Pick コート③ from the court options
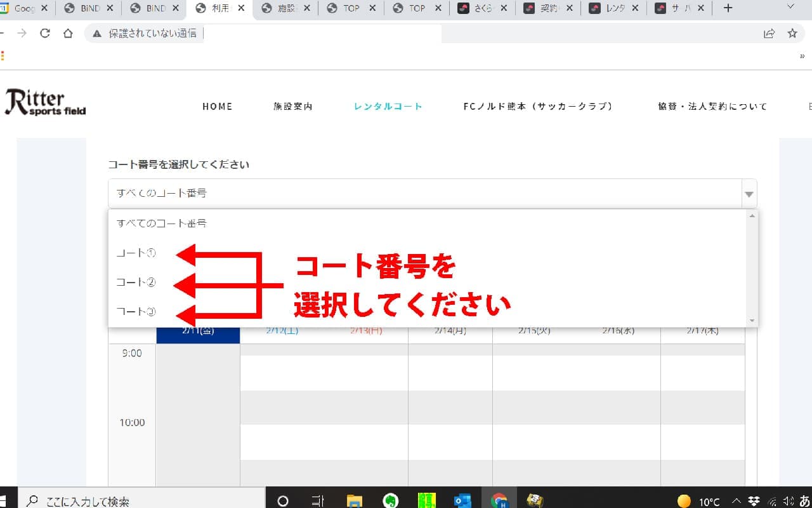 136,312
